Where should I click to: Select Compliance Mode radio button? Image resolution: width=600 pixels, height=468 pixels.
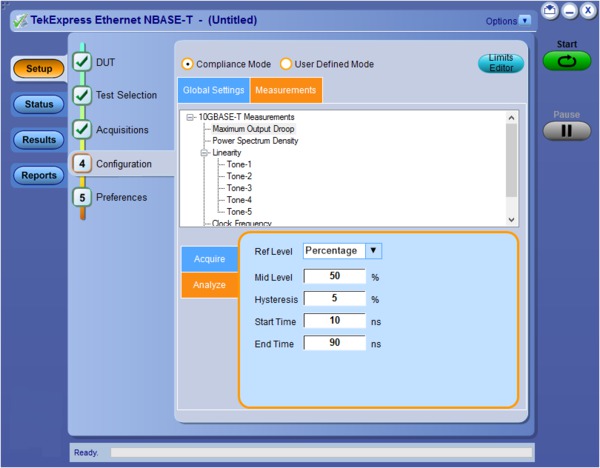(x=187, y=64)
